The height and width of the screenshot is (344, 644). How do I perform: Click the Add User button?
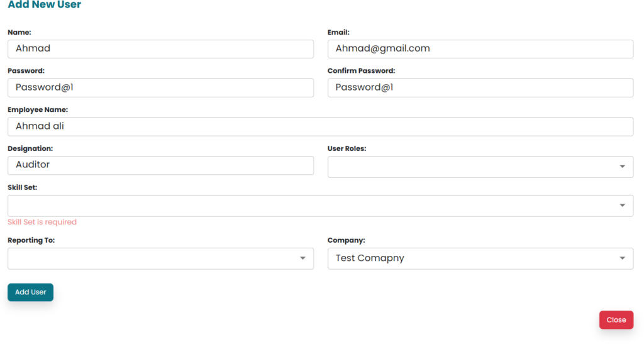tap(30, 292)
